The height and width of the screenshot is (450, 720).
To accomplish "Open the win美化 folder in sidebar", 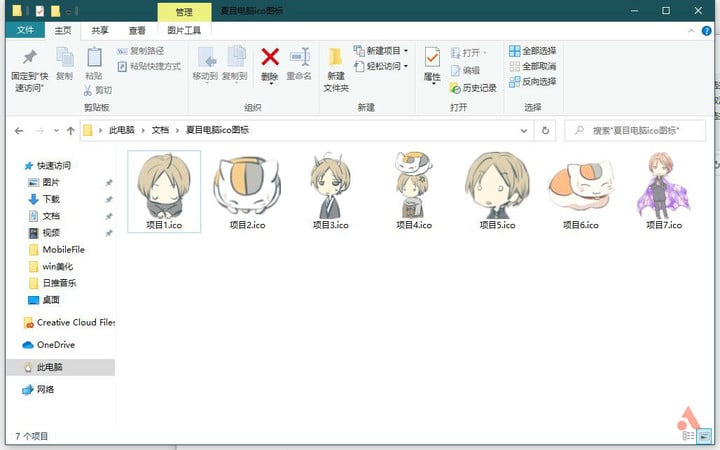I will [57, 266].
